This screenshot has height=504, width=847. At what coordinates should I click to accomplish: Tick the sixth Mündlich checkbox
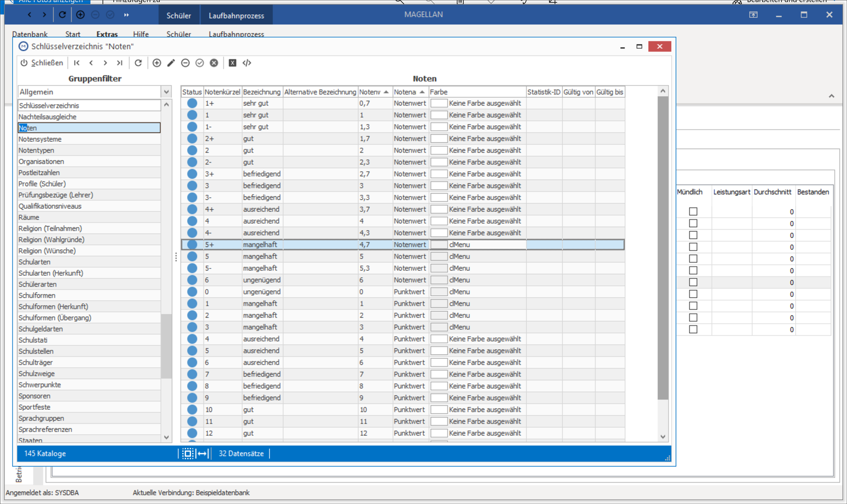(693, 270)
